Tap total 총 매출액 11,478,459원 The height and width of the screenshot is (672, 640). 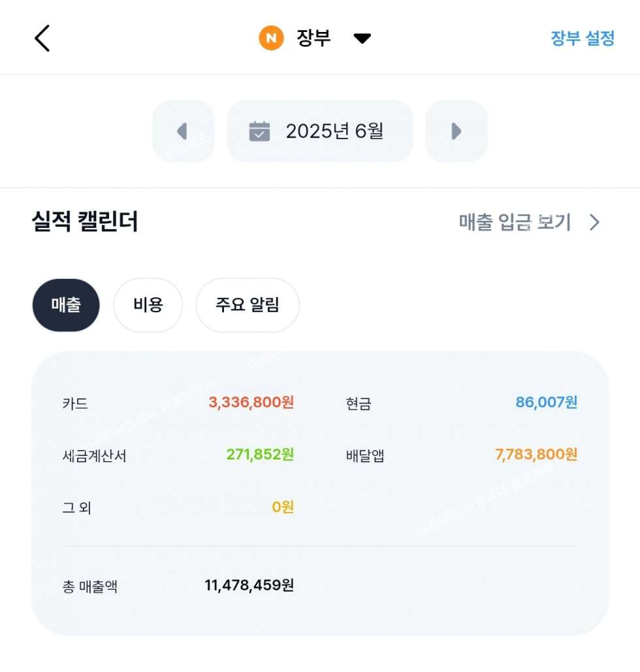(249, 585)
